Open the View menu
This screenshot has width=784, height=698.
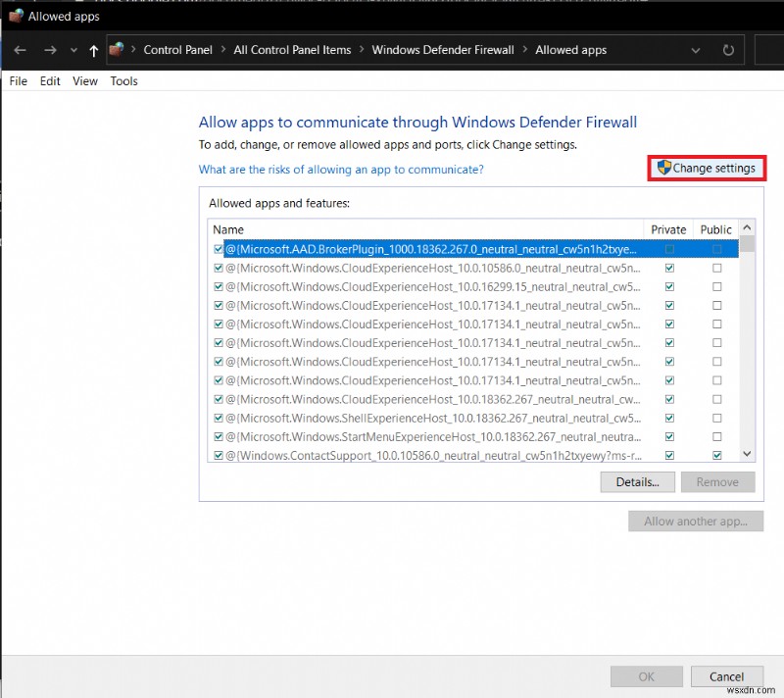[85, 81]
